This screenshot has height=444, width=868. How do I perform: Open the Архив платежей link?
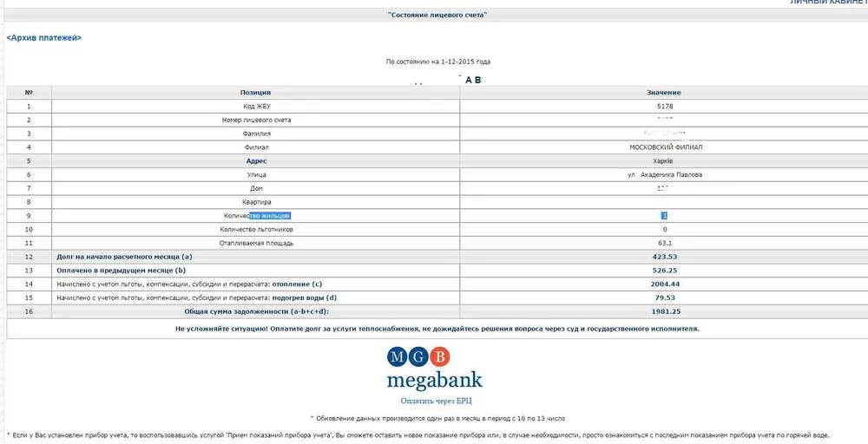point(43,37)
